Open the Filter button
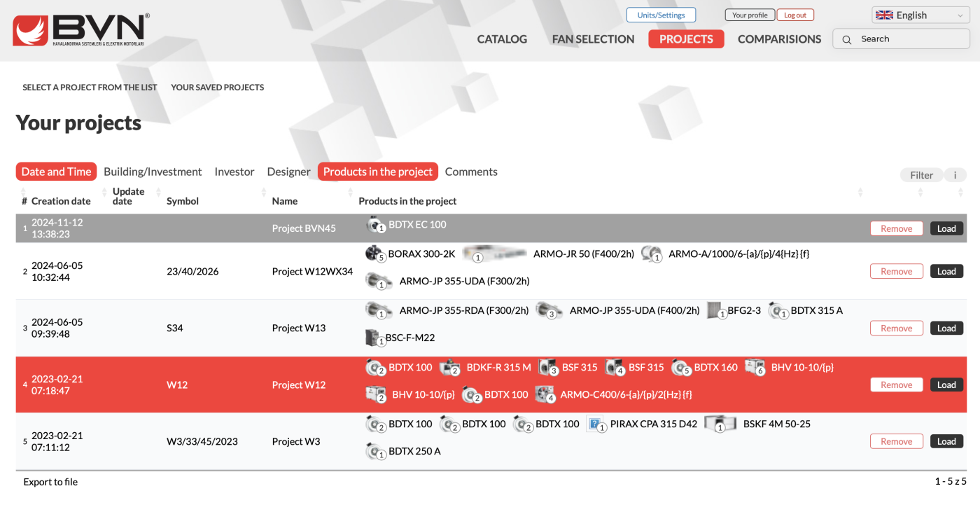 click(921, 175)
